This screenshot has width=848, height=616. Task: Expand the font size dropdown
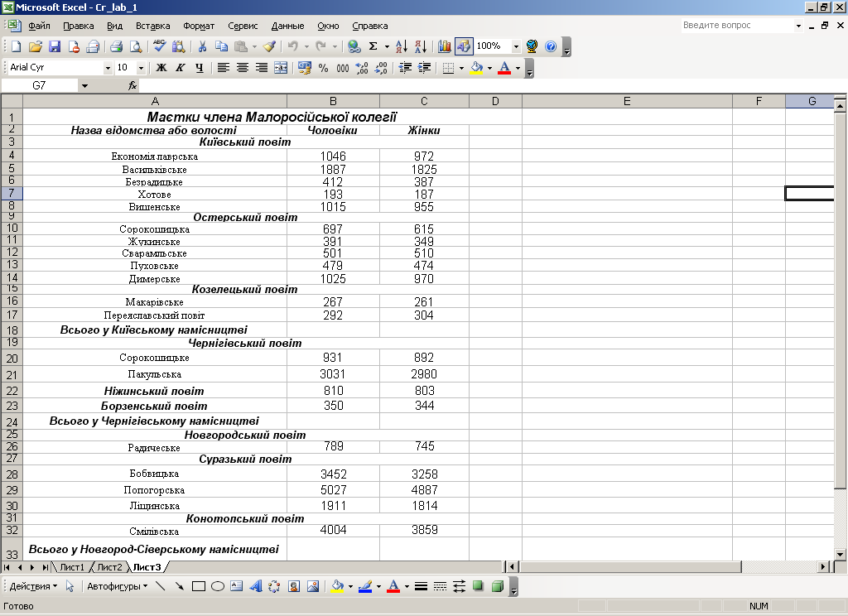[x=141, y=68]
